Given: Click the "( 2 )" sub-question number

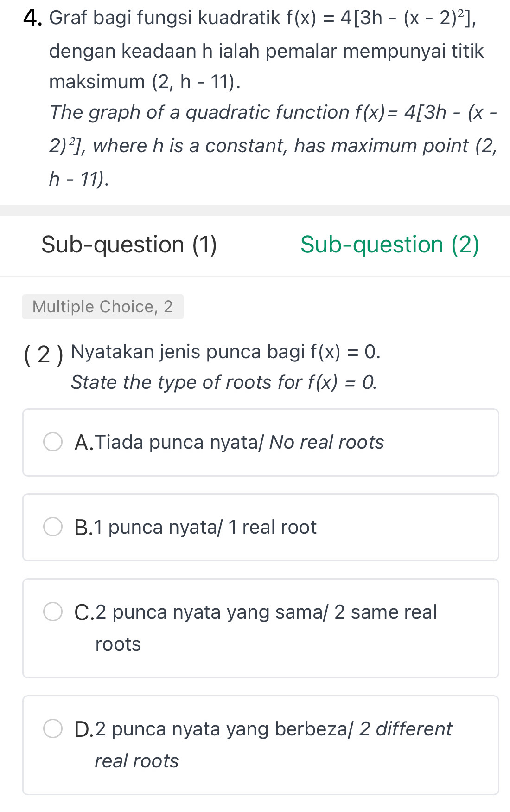Looking at the screenshot, I should point(44,354).
